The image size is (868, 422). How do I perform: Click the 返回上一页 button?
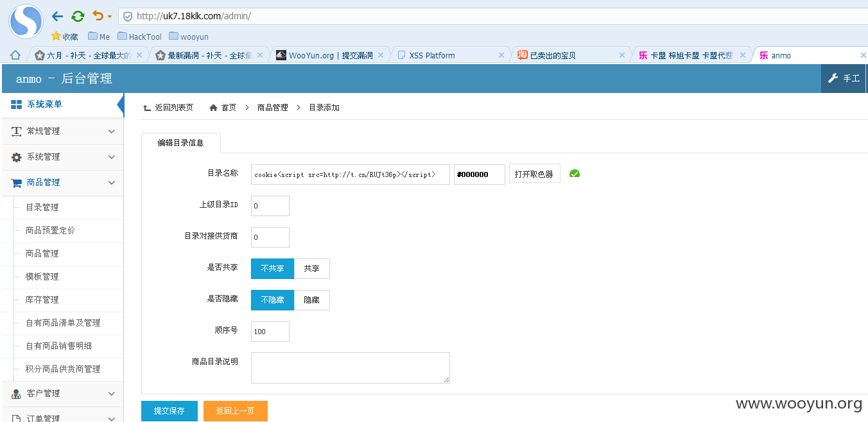[236, 411]
